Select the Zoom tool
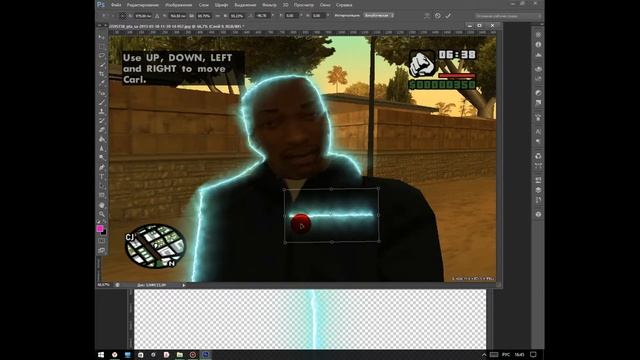The height and width of the screenshot is (360, 640). 102,213
